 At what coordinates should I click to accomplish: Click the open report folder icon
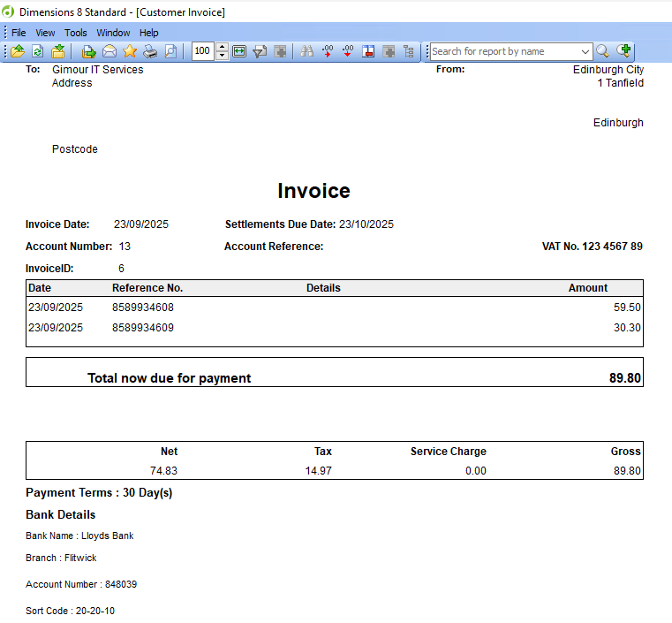click(x=18, y=51)
